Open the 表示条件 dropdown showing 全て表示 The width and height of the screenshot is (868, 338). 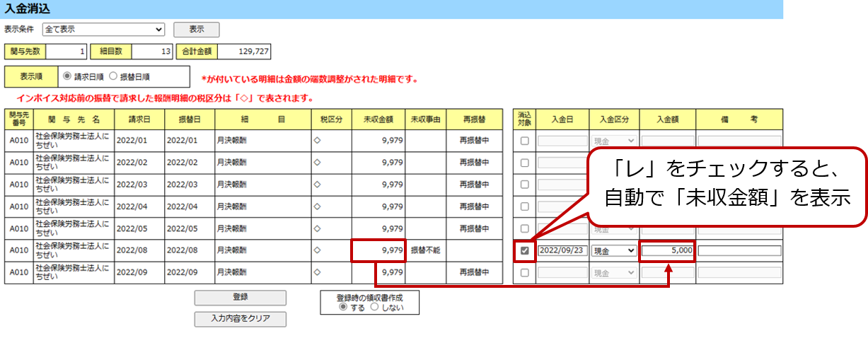point(103,30)
